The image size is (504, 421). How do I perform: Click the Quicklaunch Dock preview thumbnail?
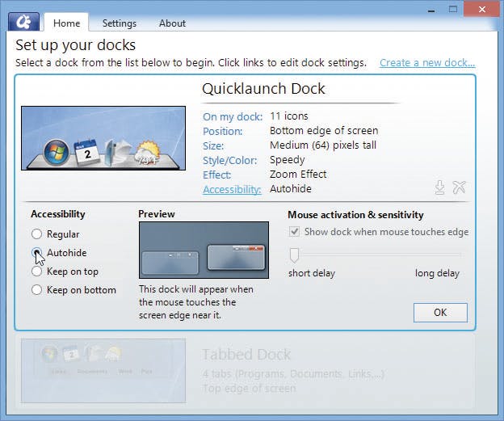pyautogui.click(x=103, y=138)
